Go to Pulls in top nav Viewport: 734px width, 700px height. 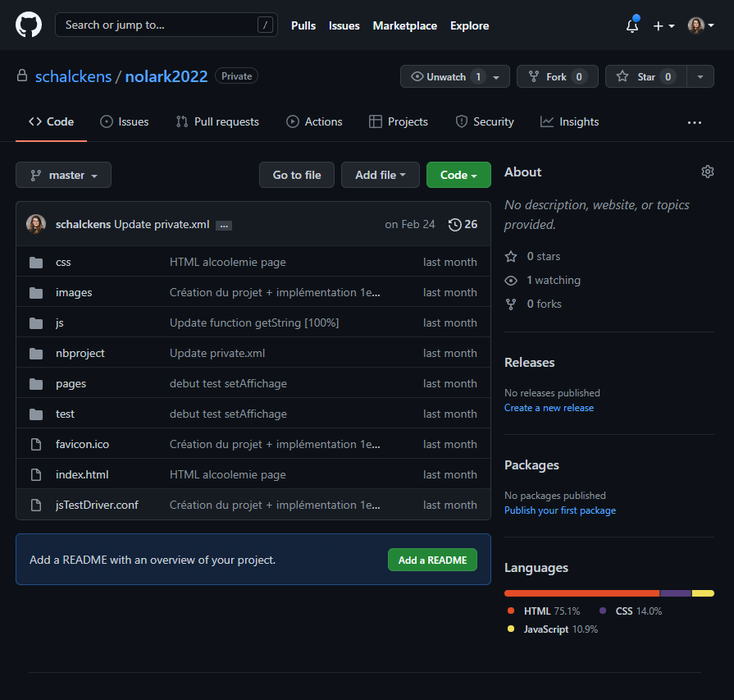[303, 25]
